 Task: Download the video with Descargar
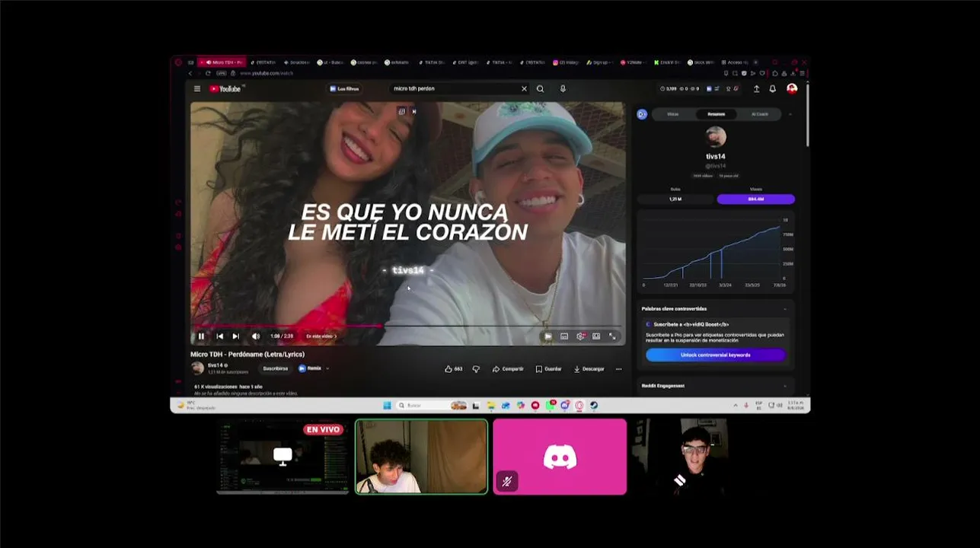point(589,369)
